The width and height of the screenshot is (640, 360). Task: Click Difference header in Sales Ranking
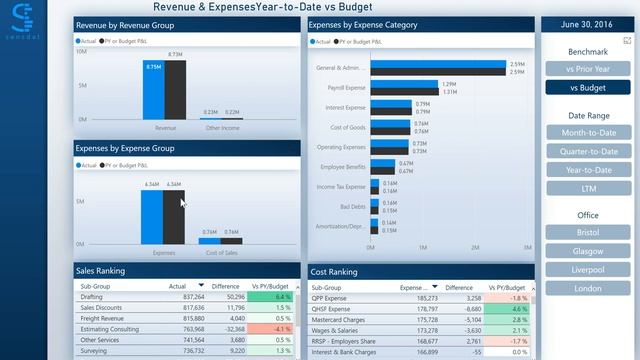pos(225,287)
